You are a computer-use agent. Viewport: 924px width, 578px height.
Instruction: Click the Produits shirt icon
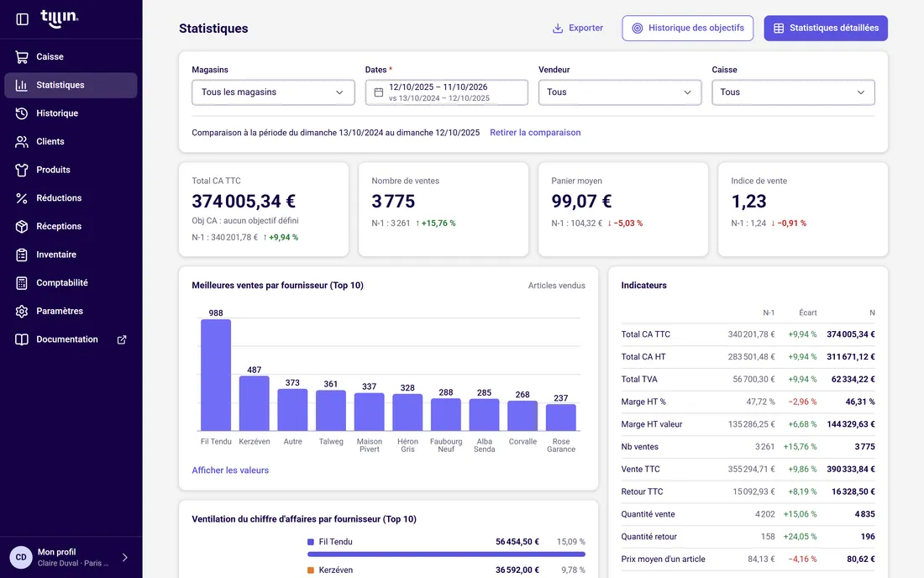[22, 170]
